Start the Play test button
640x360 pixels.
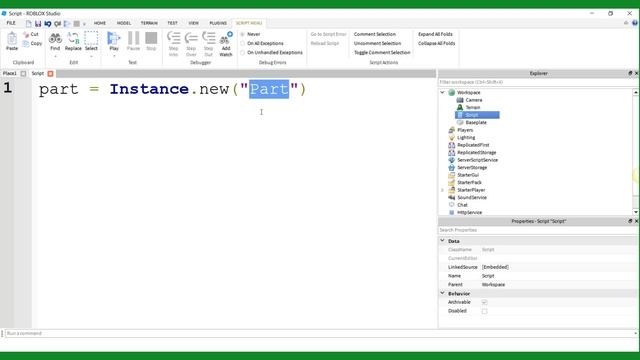point(113,38)
